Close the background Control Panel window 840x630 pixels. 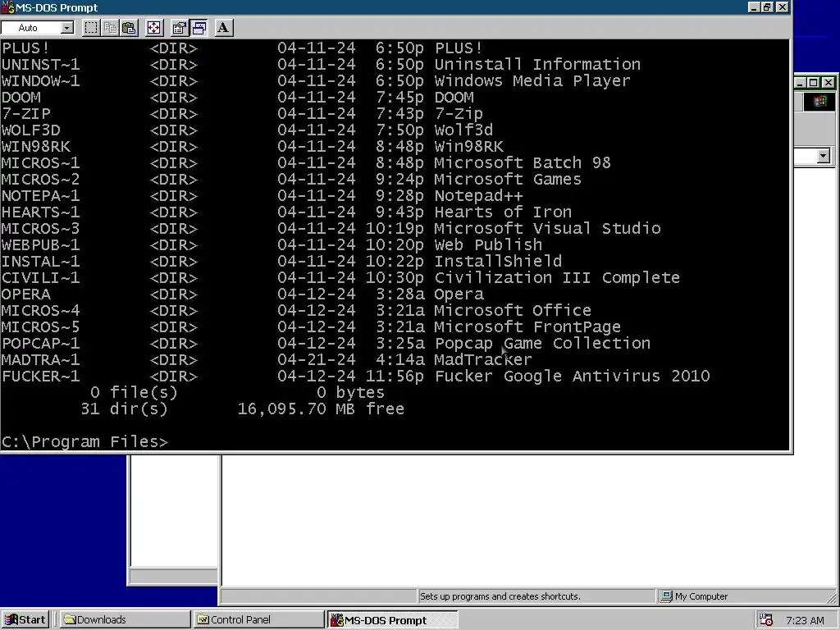pos(829,83)
